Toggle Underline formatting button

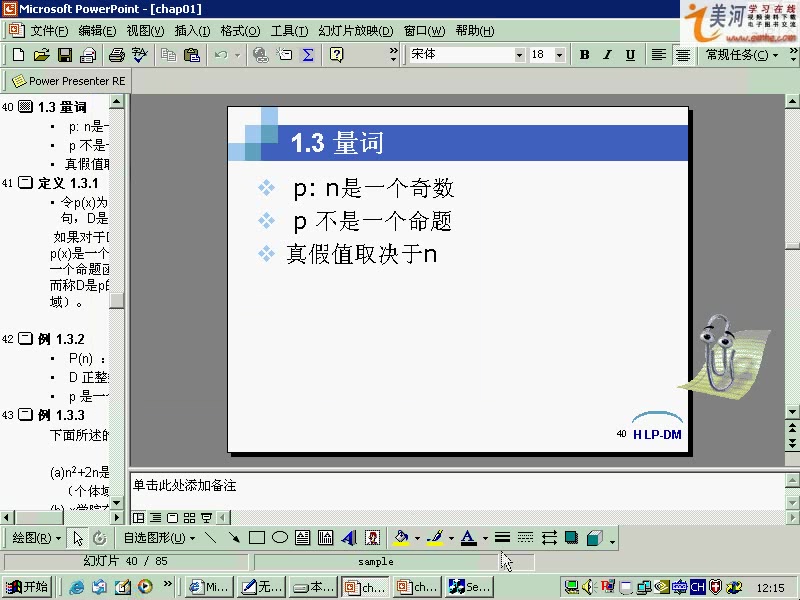pos(631,55)
